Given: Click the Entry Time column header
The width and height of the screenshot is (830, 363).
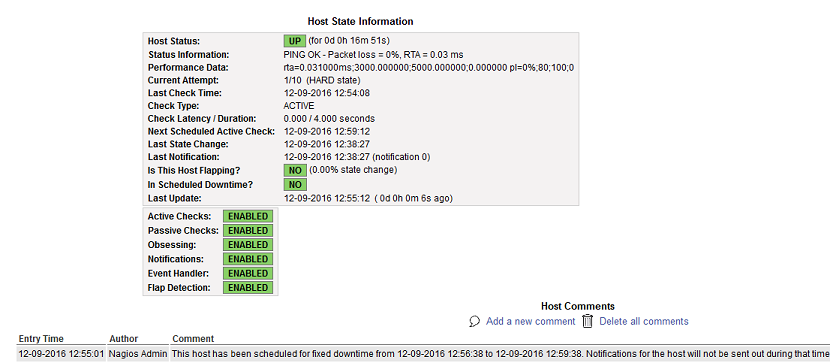Looking at the screenshot, I should click(41, 339).
